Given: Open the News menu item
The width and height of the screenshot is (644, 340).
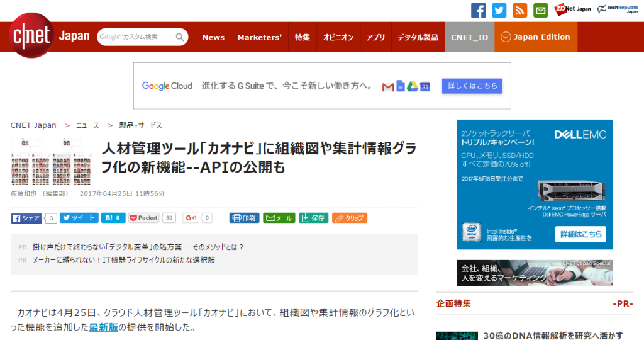Looking at the screenshot, I should tap(213, 37).
